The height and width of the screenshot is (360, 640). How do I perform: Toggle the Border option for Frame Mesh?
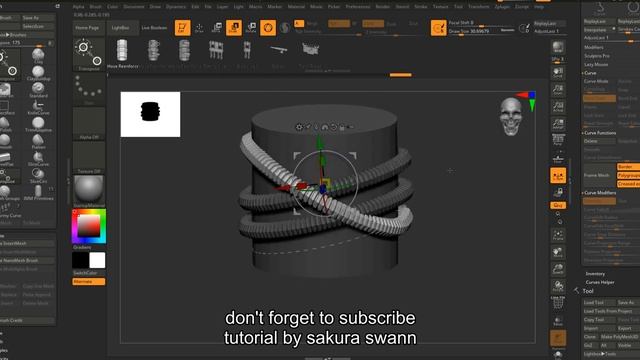click(629, 167)
